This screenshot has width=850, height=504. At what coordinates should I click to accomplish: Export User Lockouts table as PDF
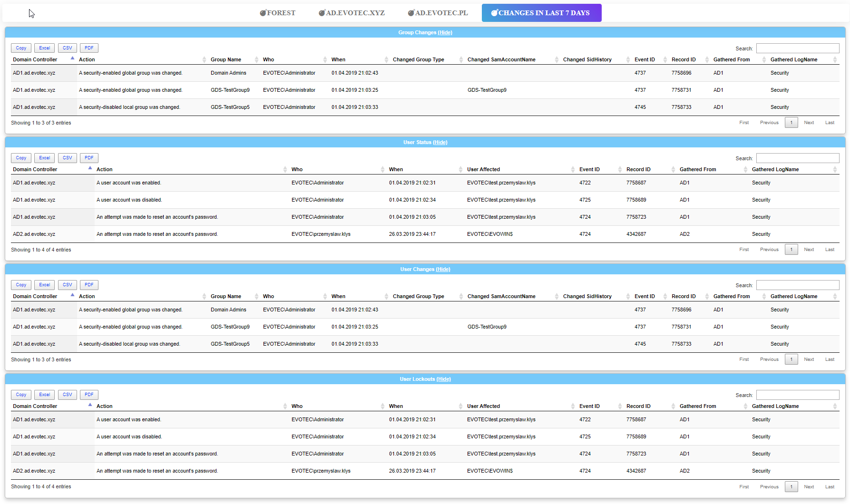pyautogui.click(x=89, y=395)
